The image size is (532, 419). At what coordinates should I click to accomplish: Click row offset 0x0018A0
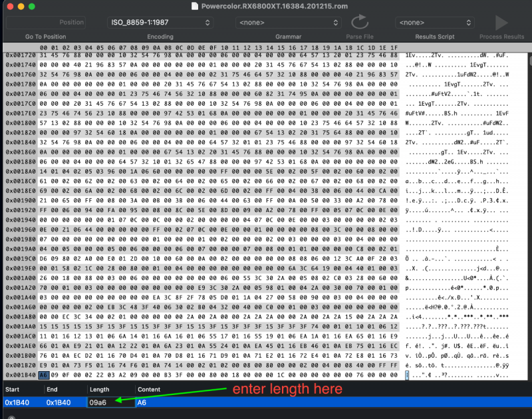(x=21, y=172)
